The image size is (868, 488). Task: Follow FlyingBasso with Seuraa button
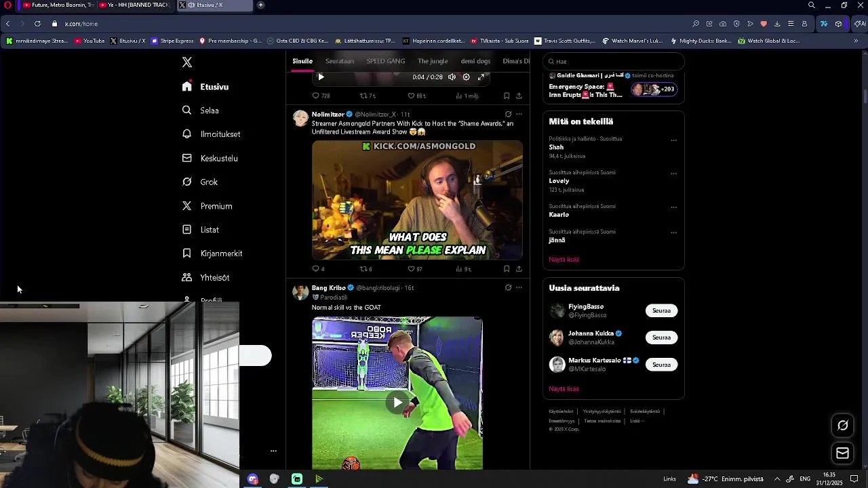(661, 311)
